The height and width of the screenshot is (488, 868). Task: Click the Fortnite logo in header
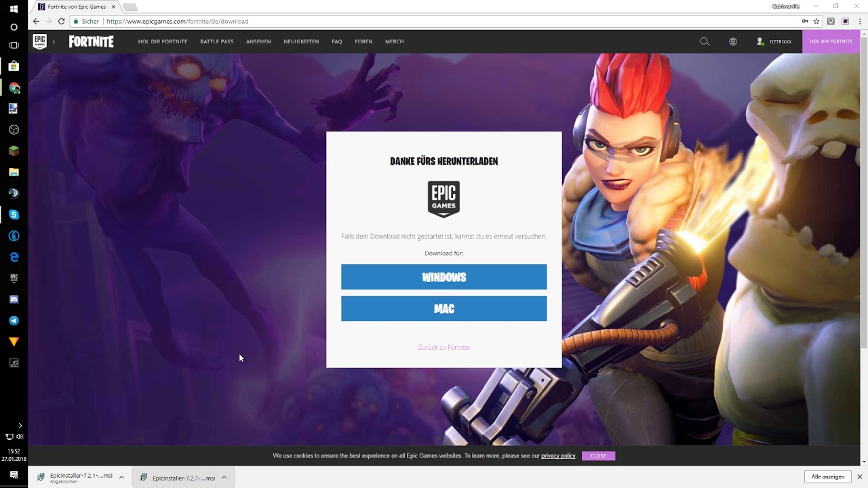click(x=91, y=41)
